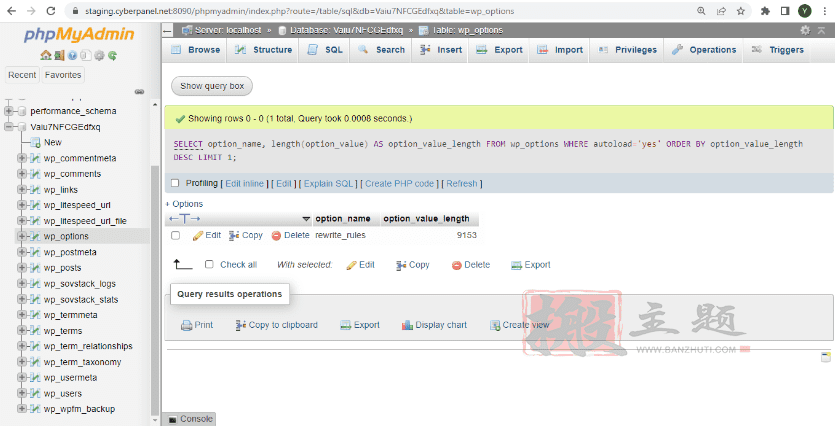Image resolution: width=835 pixels, height=432 pixels.
Task: Click the browser address bar URL
Action: click(299, 11)
